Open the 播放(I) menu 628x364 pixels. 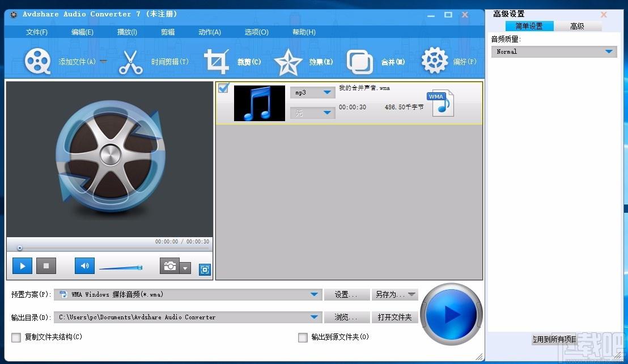tap(127, 32)
